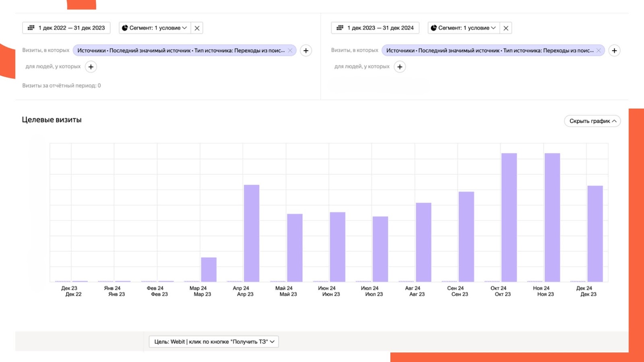644x362 pixels.
Task: Click the right source filter condition chip
Action: click(489, 51)
